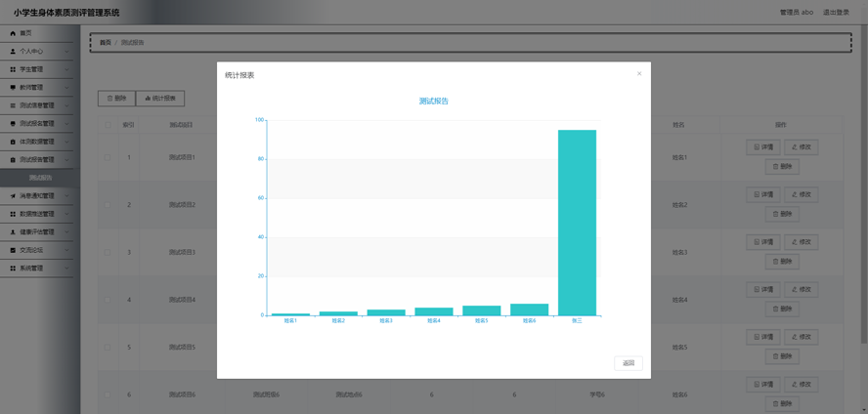
Task: Click the 修改 pencil icon in 姓名3 row
Action: (x=795, y=242)
